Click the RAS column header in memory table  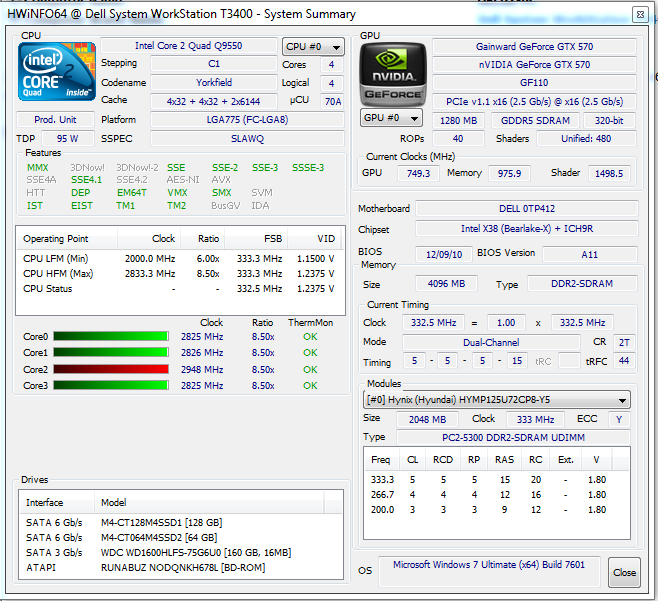tap(504, 460)
